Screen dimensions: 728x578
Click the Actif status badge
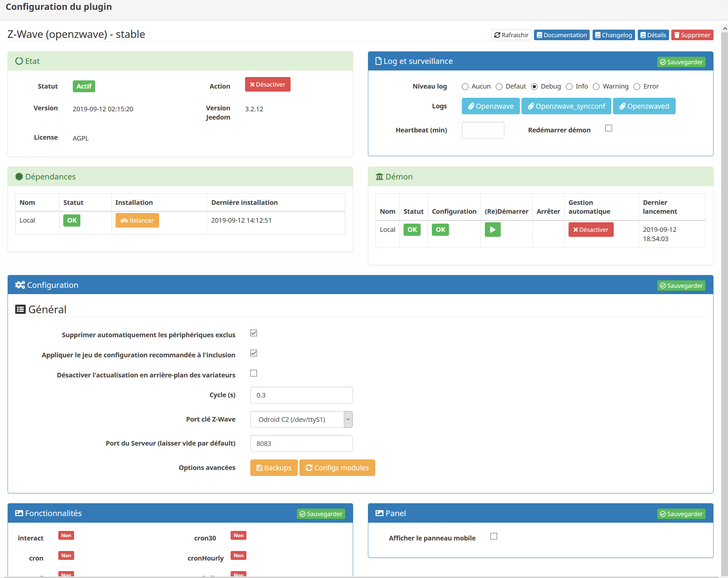(x=84, y=86)
